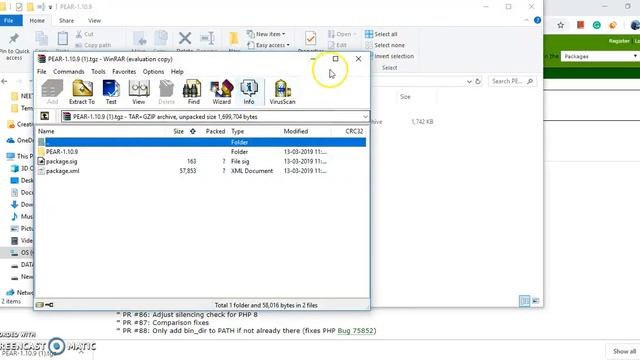Switch Explorer to large icons view
The height and width of the screenshot is (360, 640).
tap(536, 301)
